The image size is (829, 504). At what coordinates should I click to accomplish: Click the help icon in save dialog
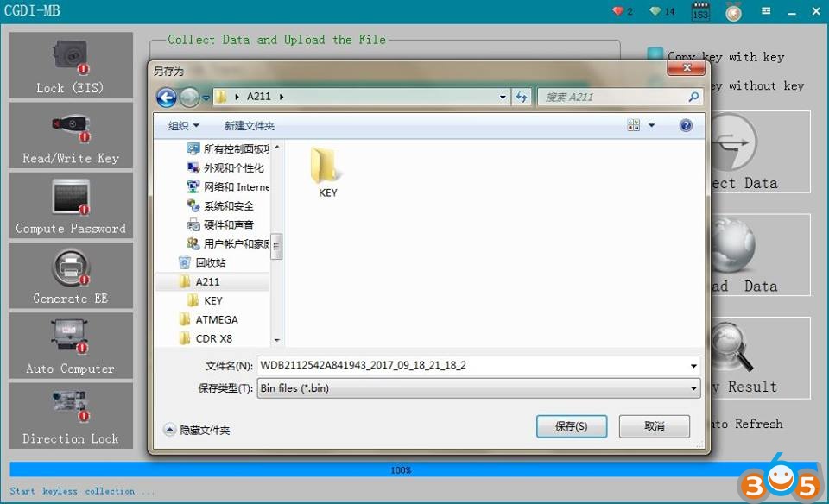[x=686, y=126]
